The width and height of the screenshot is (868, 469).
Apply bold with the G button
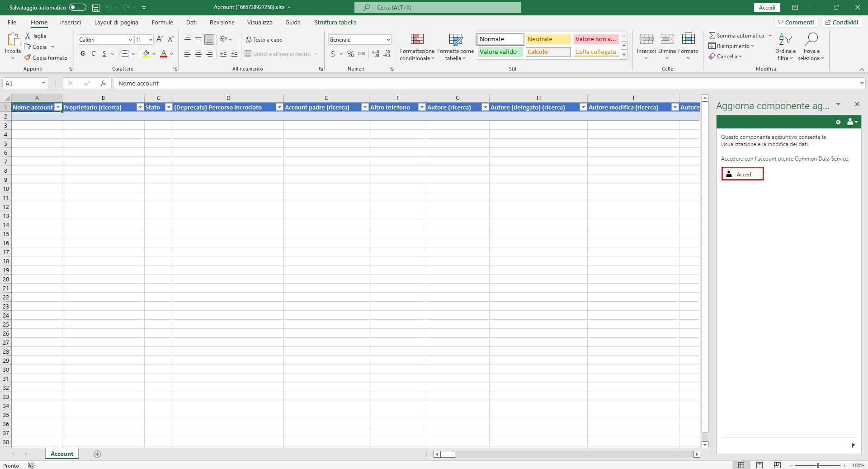[82, 54]
